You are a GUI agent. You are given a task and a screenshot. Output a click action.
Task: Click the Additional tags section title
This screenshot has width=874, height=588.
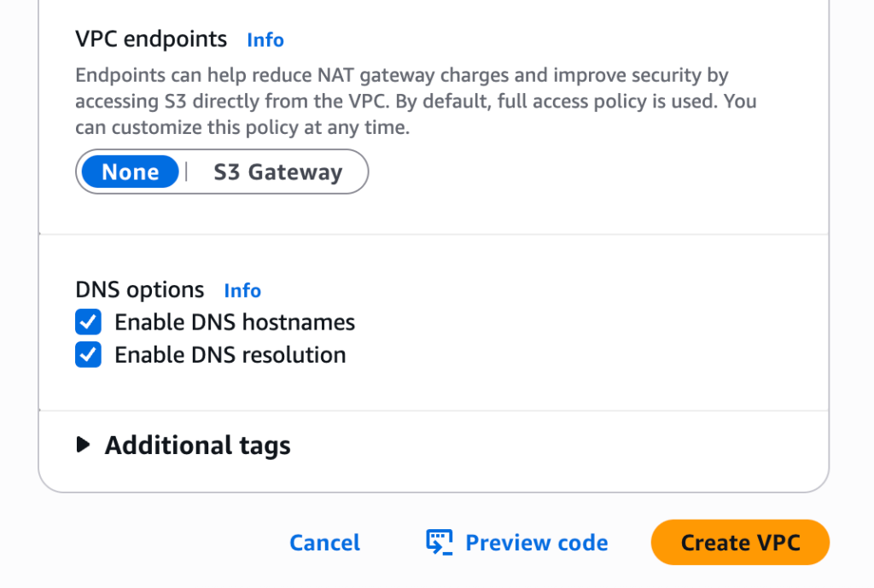click(197, 445)
